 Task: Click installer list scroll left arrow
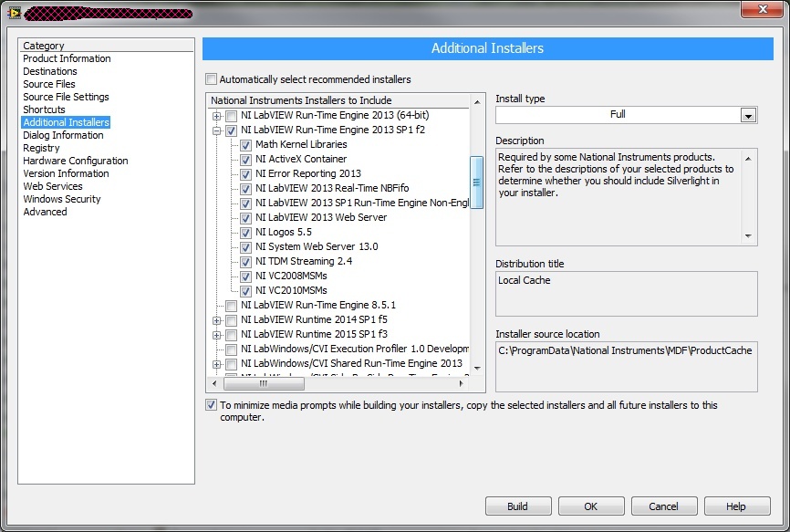pyautogui.click(x=214, y=383)
